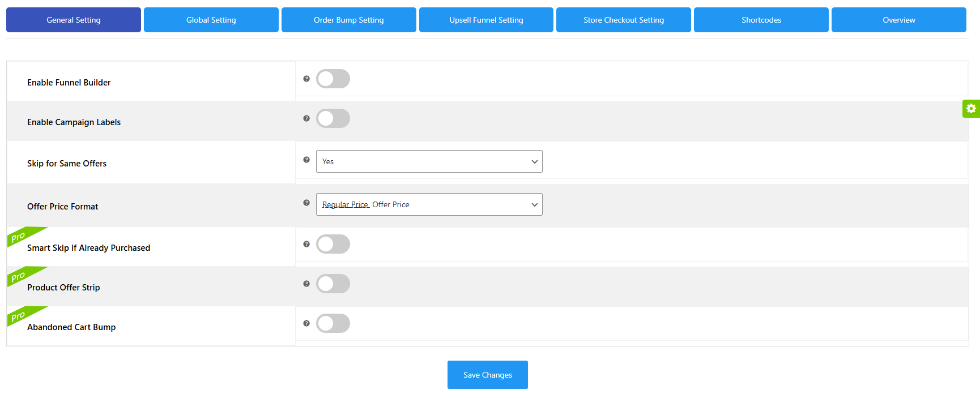Toggle the Abandoned Cart Bump switch

[333, 323]
